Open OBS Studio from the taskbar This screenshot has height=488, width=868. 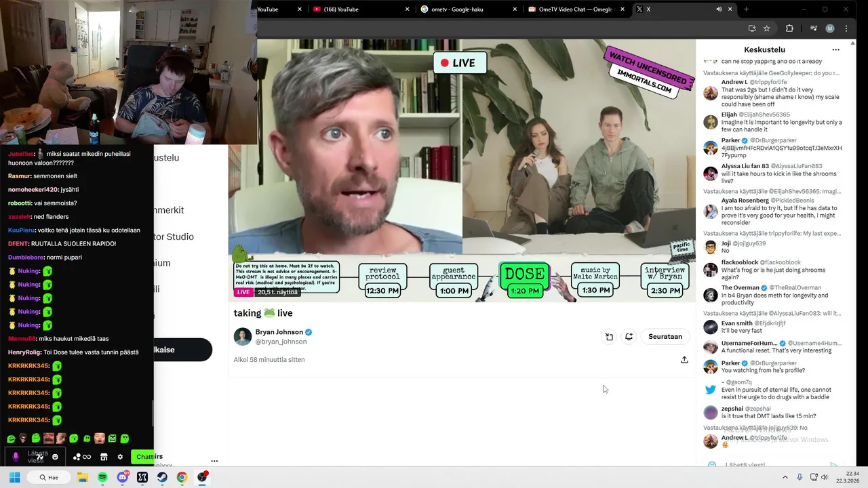[x=201, y=477]
